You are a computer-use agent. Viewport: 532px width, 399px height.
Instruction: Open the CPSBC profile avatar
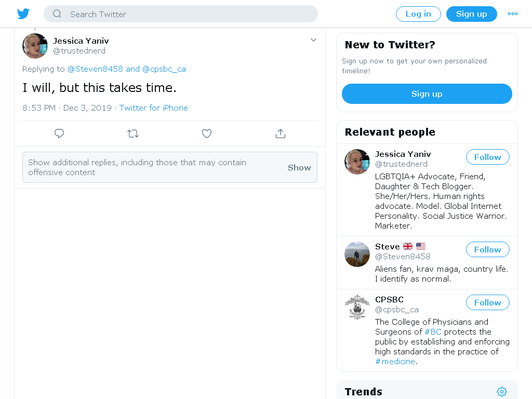point(357,307)
